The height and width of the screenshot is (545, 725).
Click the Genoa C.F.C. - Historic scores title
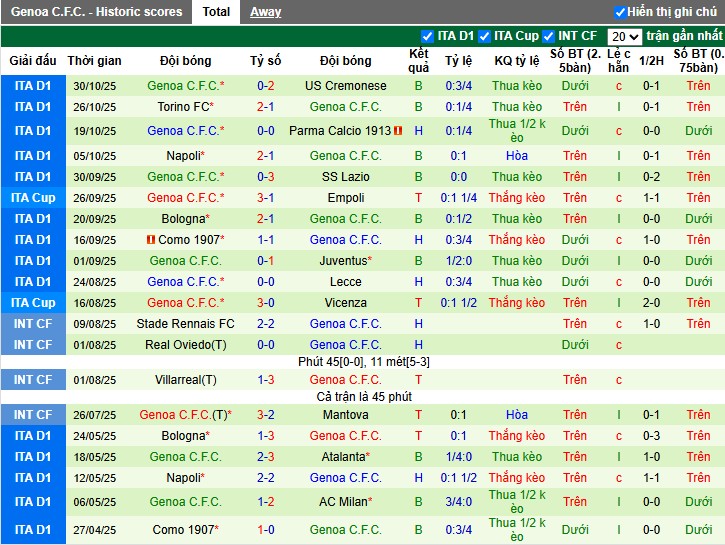coord(96,12)
